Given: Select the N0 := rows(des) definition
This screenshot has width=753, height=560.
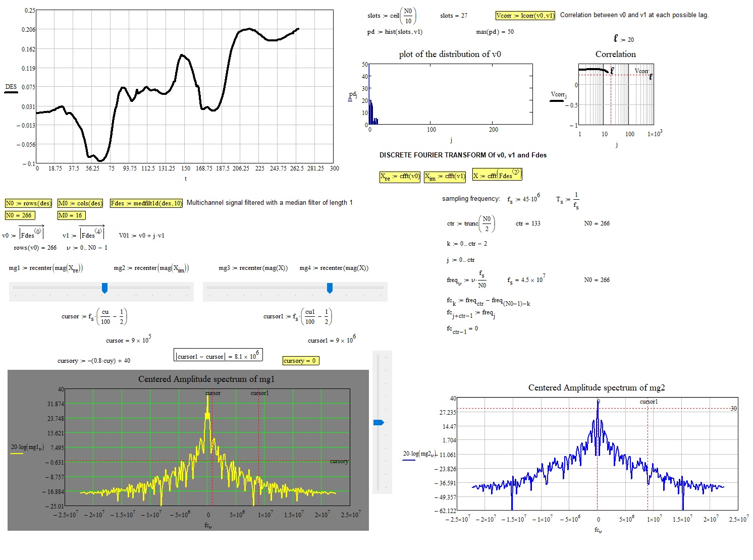Looking at the screenshot, I should pyautogui.click(x=28, y=203).
